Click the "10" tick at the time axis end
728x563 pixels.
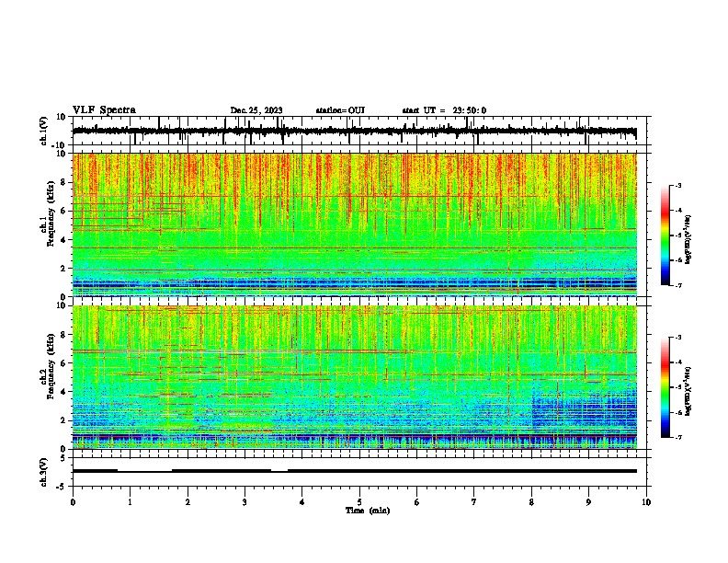(646, 502)
